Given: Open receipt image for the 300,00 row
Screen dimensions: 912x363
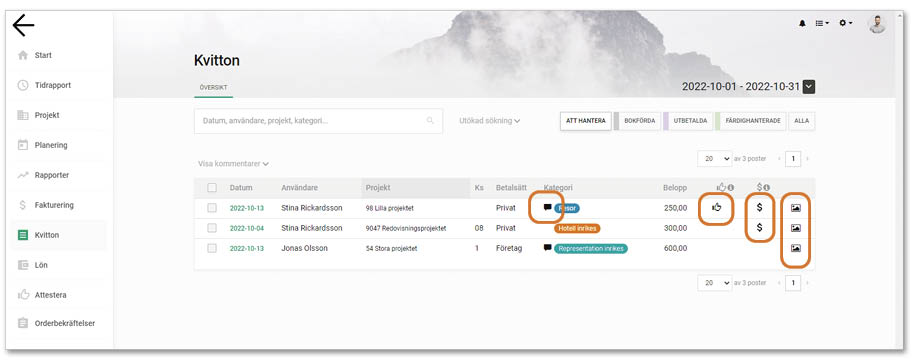Looking at the screenshot, I should [796, 228].
